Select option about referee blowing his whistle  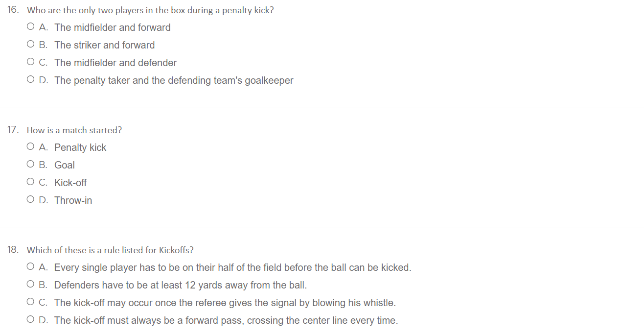click(x=31, y=303)
